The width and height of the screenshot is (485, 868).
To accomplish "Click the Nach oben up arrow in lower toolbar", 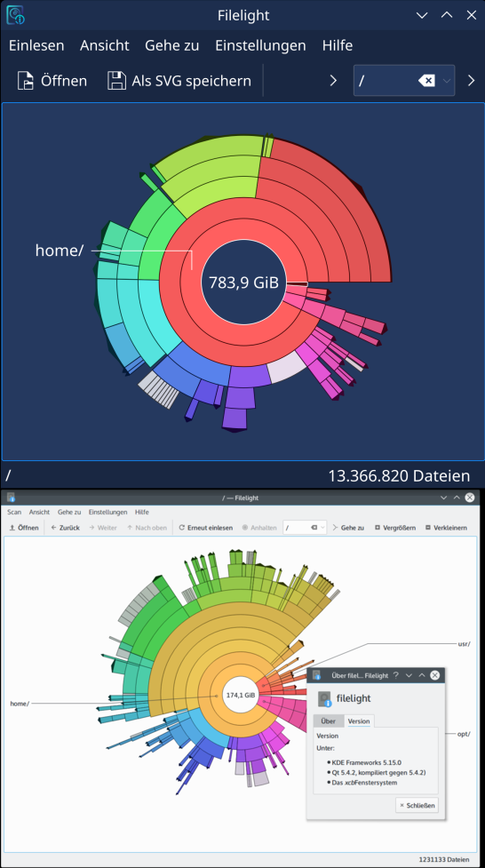I will [x=147, y=528].
